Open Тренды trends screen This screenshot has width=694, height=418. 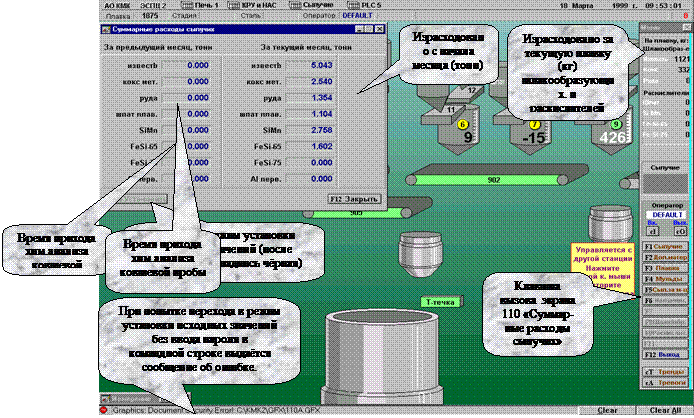(665, 372)
